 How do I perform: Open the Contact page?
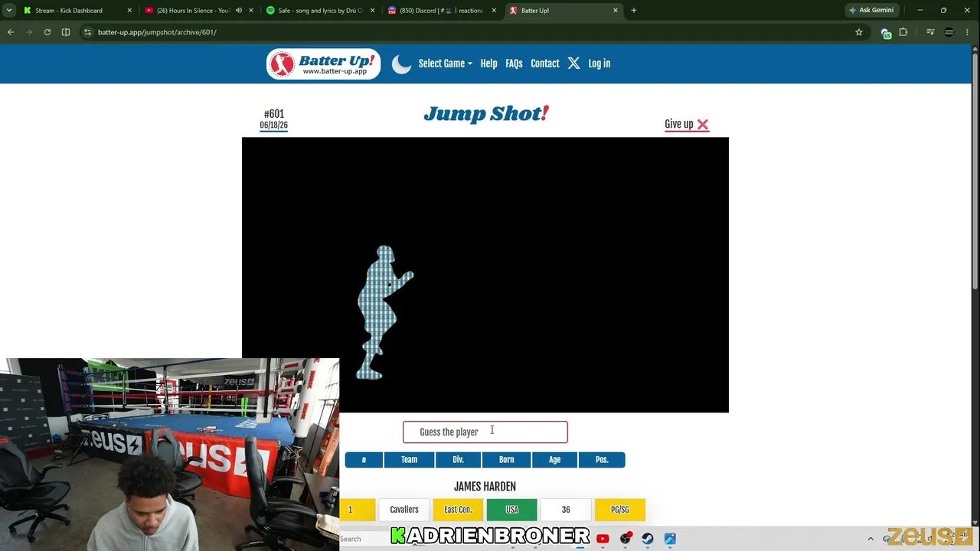[x=545, y=64]
